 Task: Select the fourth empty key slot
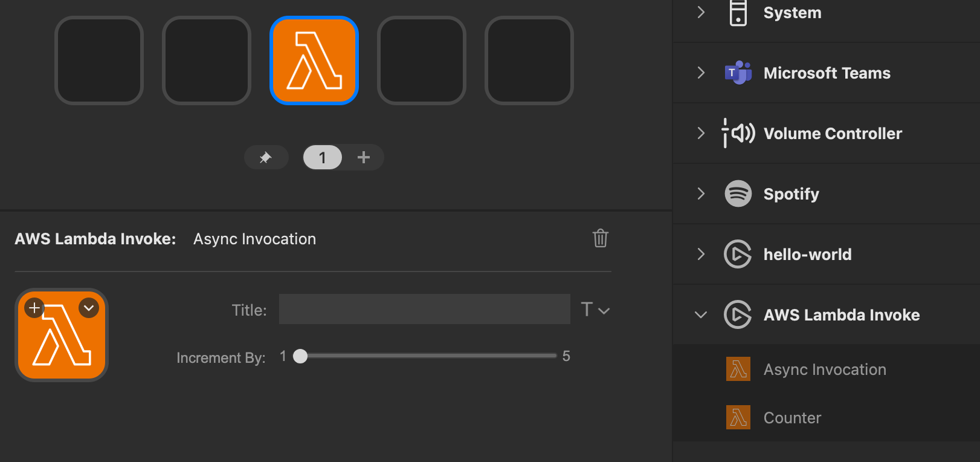coord(422,60)
